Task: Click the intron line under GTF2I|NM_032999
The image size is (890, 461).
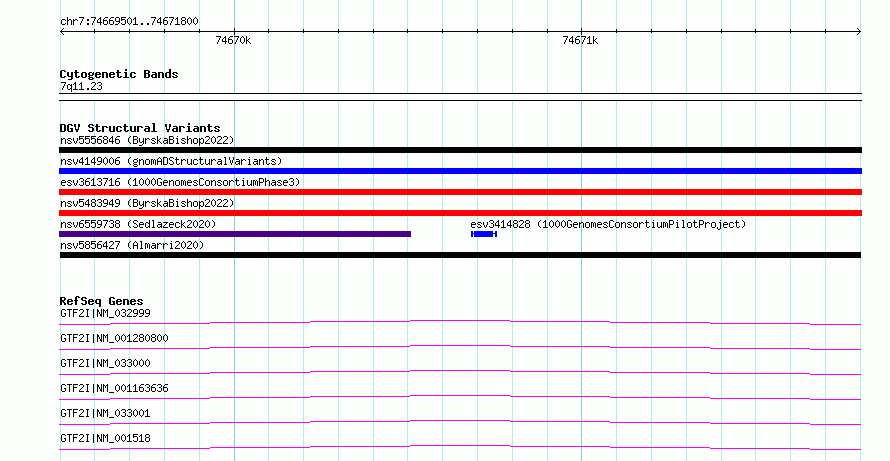Action: point(460,322)
